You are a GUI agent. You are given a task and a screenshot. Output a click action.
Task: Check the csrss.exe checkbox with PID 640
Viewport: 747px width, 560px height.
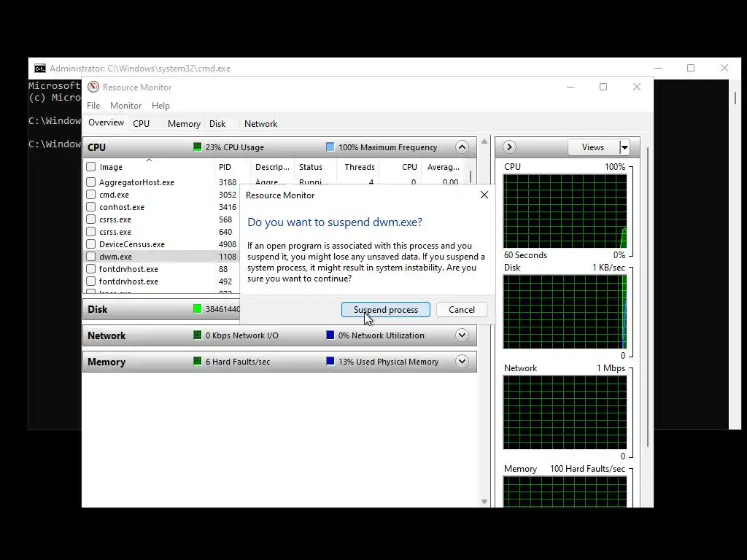91,231
